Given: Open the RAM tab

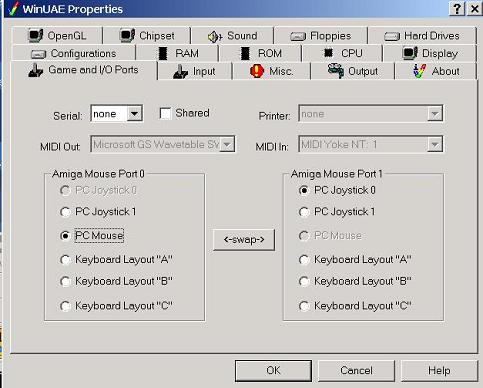Looking at the screenshot, I should click(x=177, y=53).
